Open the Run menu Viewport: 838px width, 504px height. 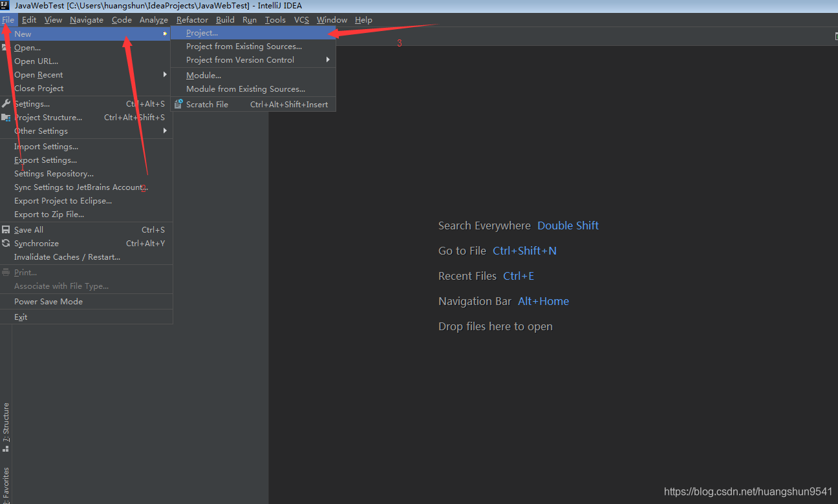click(x=250, y=20)
